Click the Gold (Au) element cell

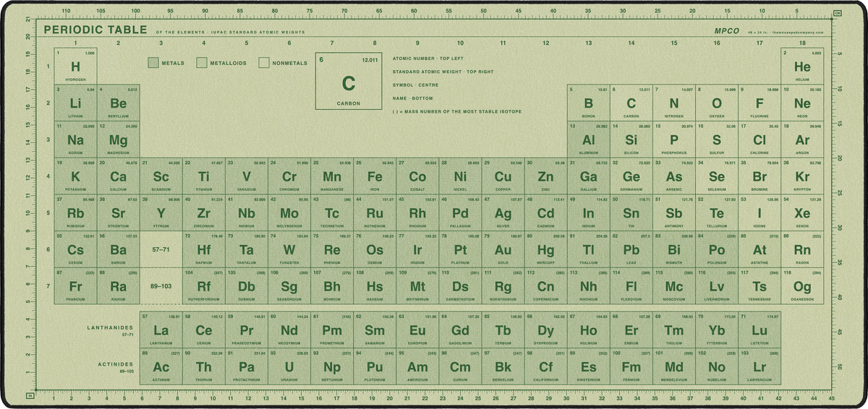point(503,249)
